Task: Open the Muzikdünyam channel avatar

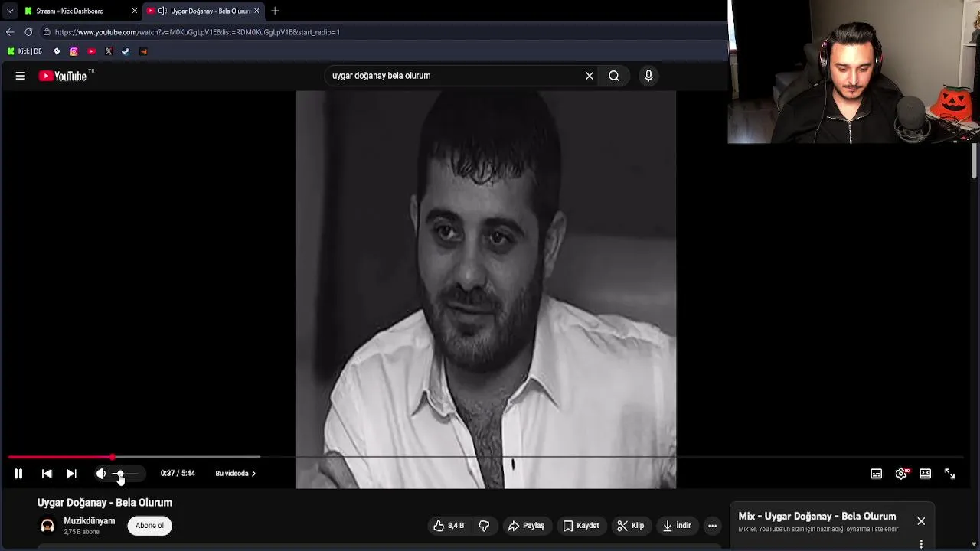Action: pos(47,526)
